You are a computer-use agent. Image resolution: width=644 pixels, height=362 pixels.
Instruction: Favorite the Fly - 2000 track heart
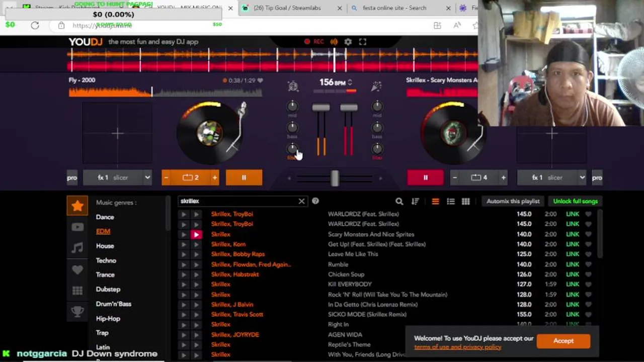[260, 80]
